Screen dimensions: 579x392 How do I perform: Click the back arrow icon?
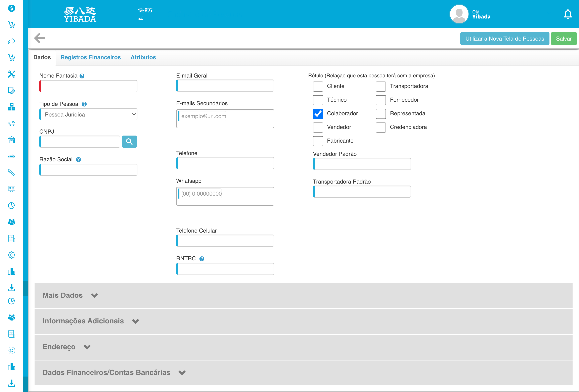click(x=39, y=38)
